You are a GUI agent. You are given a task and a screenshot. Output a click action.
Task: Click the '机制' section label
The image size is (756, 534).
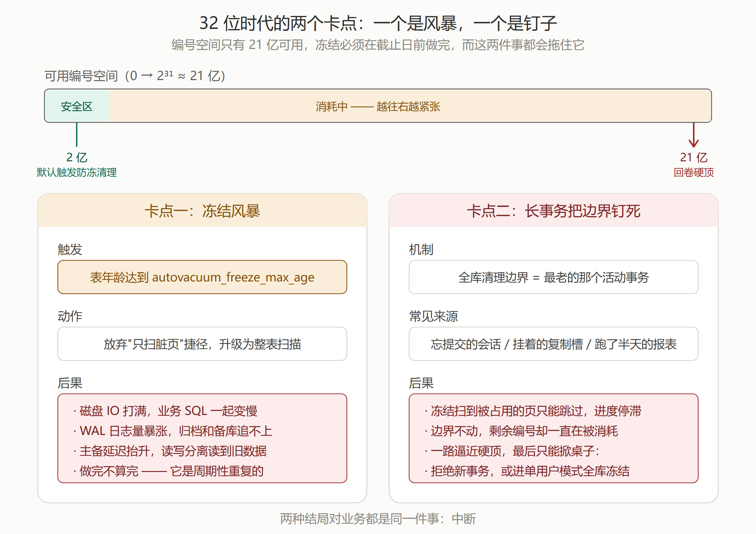tap(421, 249)
